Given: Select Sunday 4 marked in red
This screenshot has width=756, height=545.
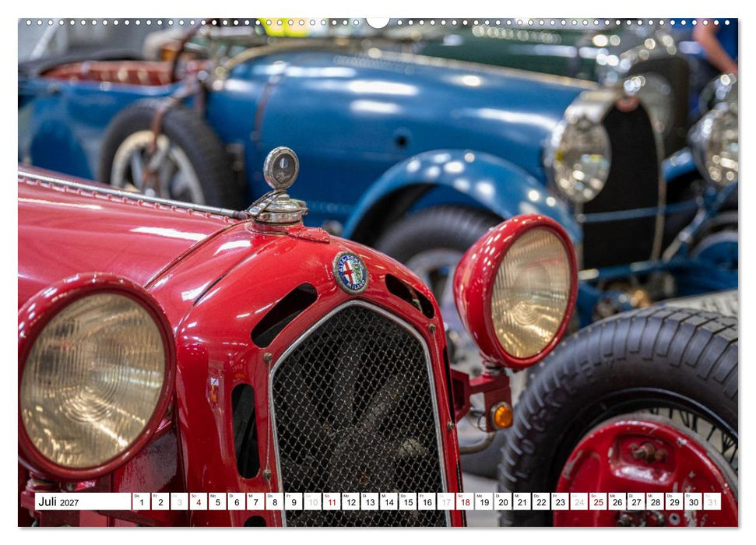Looking at the screenshot, I should tap(198, 501).
